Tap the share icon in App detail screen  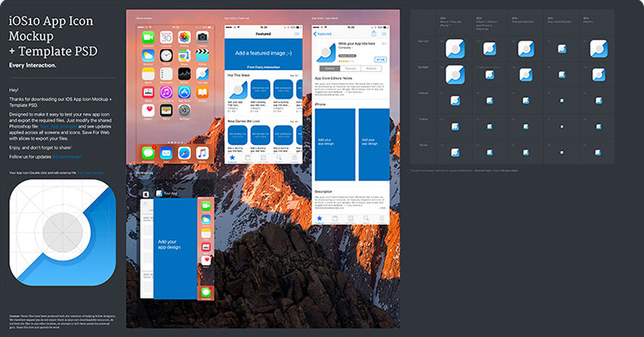pos(374,34)
